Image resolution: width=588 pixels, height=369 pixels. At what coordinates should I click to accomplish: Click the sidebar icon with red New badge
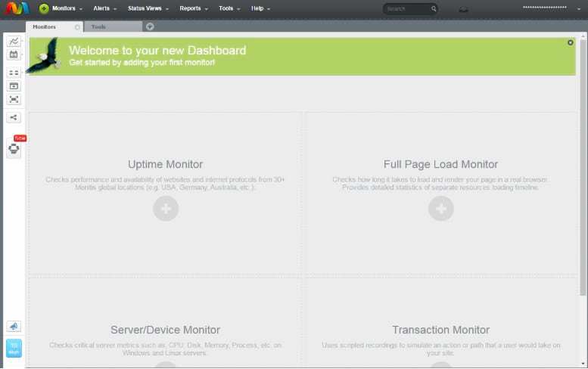14,148
